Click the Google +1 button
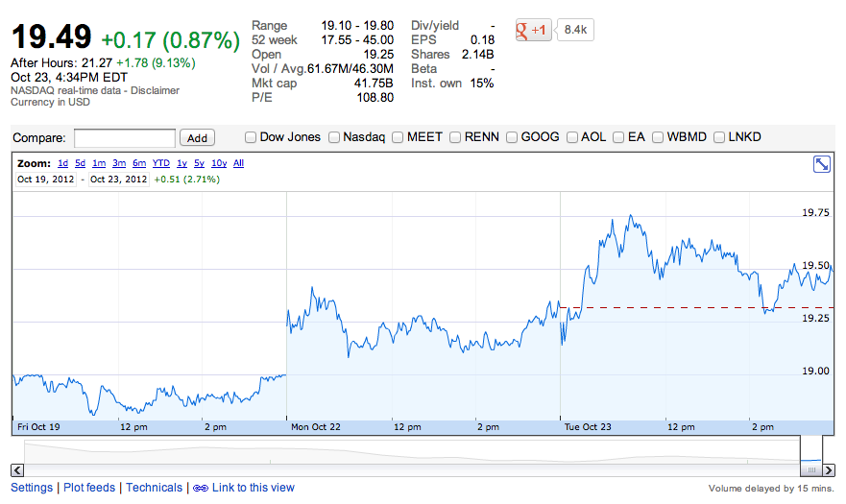Image resolution: width=846 pixels, height=504 pixels. [534, 30]
